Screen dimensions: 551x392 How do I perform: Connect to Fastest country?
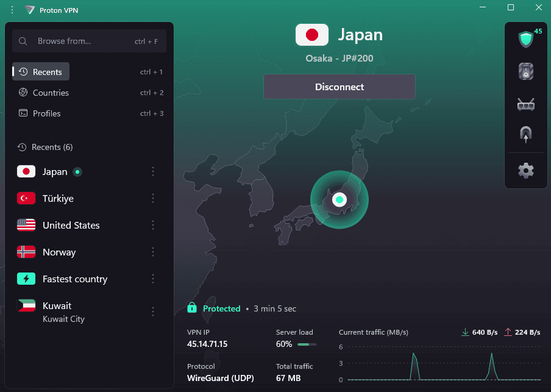tap(74, 279)
